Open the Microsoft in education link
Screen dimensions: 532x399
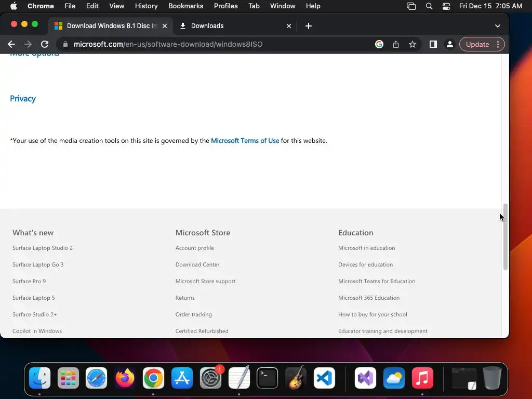366,248
